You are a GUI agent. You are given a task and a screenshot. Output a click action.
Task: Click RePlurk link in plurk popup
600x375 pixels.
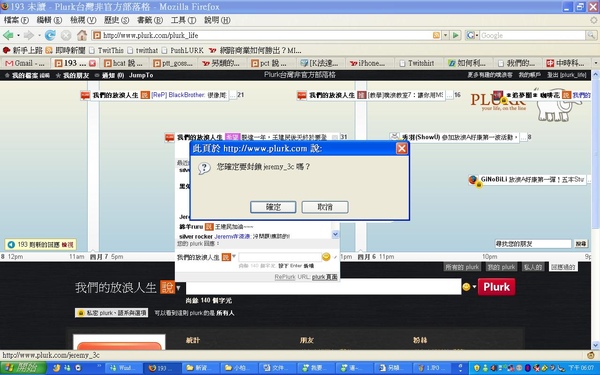tap(285, 277)
